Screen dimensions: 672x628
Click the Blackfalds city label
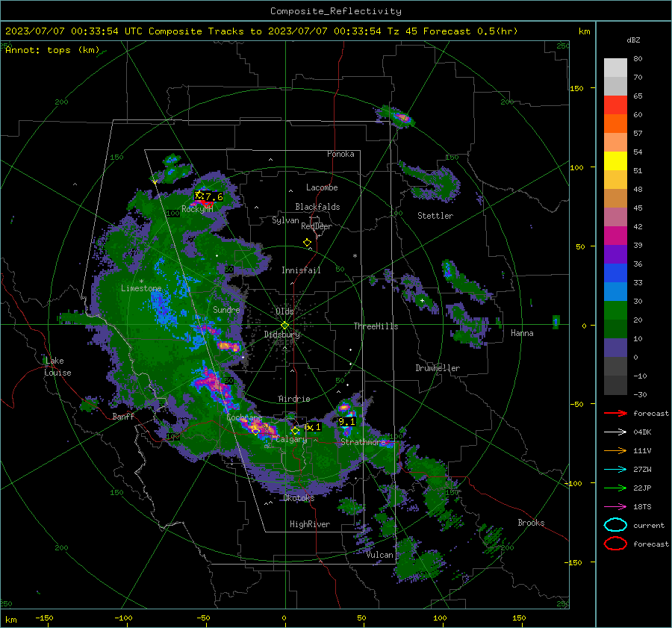point(317,207)
